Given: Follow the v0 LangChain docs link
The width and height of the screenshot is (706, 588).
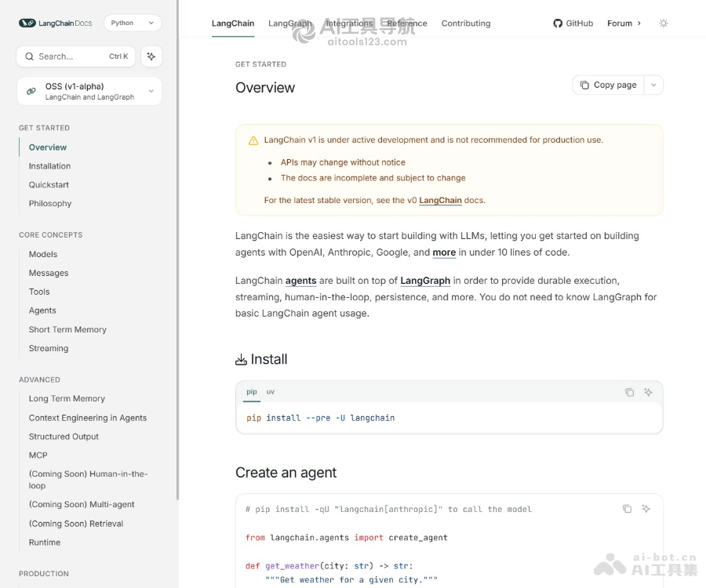Looking at the screenshot, I should click(x=440, y=200).
